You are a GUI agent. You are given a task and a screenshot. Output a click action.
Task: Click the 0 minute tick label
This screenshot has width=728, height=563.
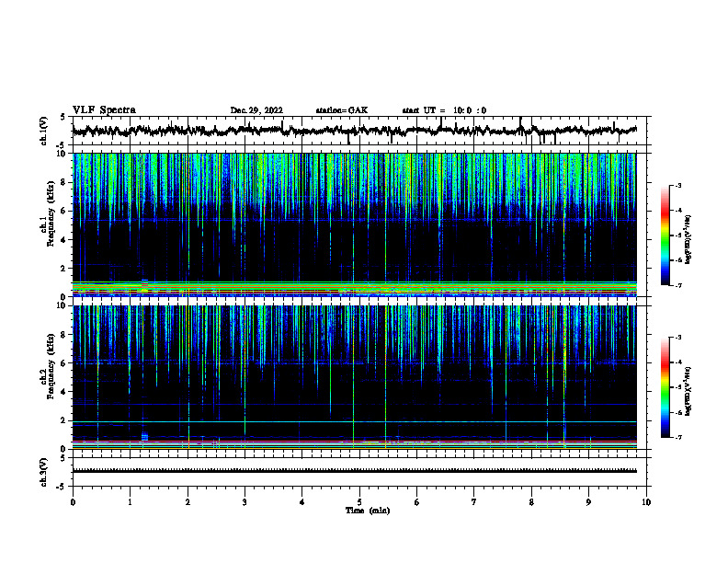[73, 502]
